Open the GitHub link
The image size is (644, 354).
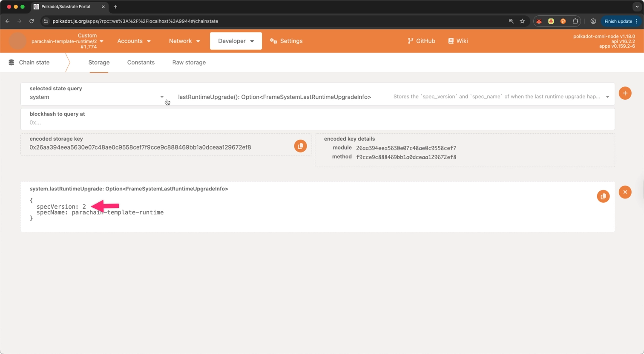click(x=421, y=41)
